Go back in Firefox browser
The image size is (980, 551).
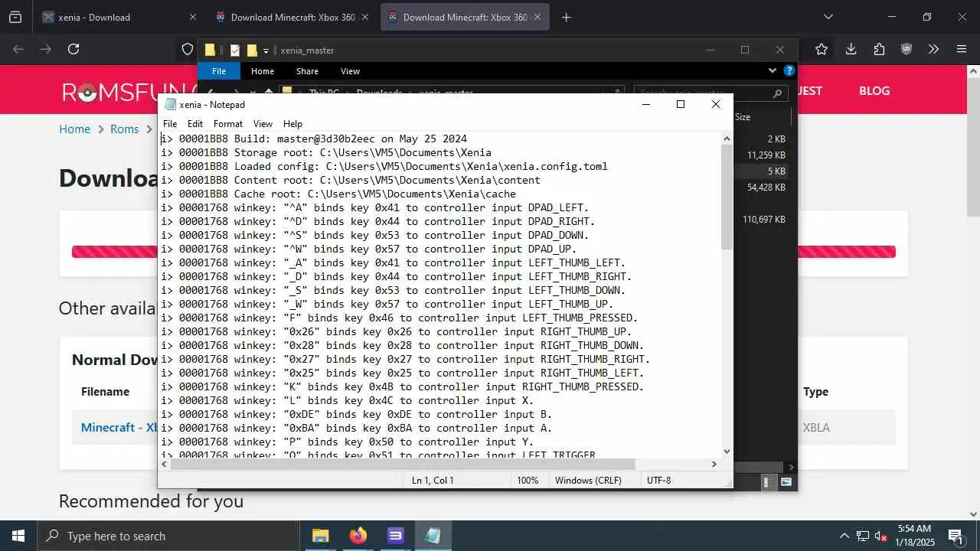pos(18,49)
